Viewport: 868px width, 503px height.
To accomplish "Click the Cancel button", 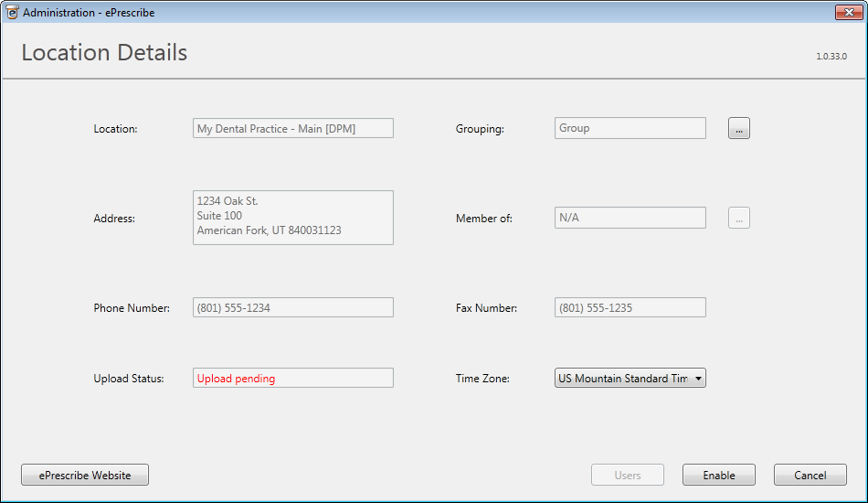I will [810, 476].
